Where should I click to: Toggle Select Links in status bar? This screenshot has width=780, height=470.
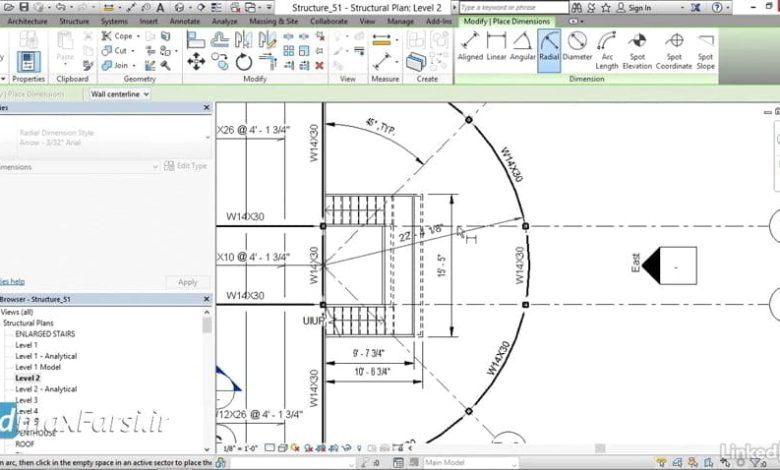point(661,463)
